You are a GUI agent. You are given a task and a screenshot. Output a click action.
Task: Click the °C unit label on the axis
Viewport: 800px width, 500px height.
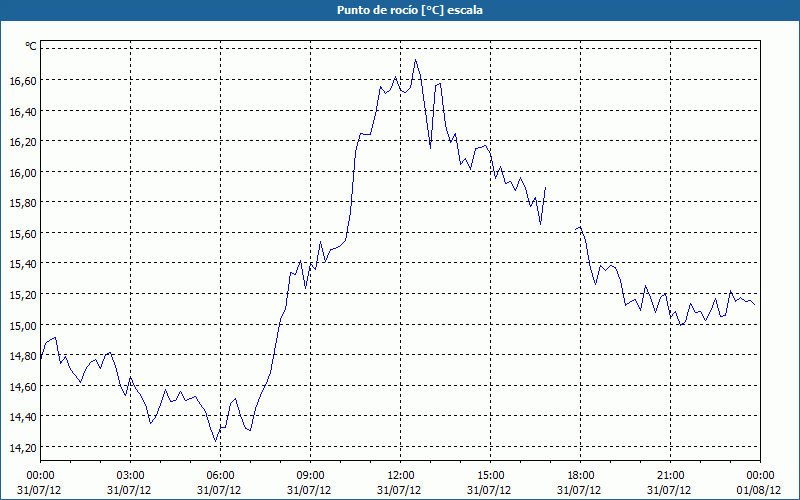(31, 46)
